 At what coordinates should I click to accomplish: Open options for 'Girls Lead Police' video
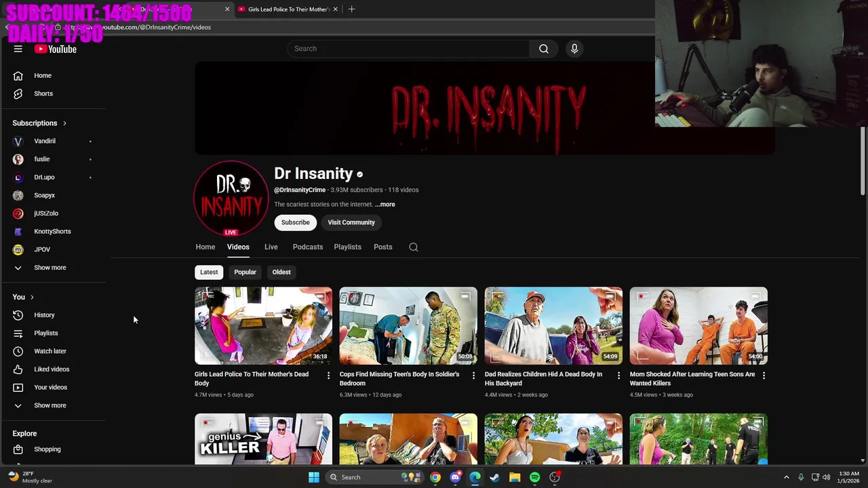pyautogui.click(x=328, y=375)
